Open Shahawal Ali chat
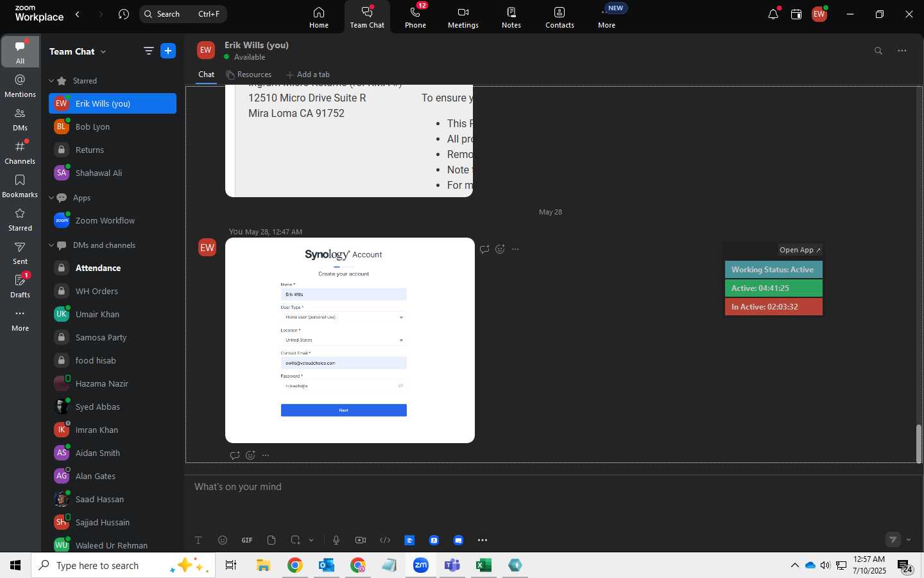924x578 pixels. (112, 173)
